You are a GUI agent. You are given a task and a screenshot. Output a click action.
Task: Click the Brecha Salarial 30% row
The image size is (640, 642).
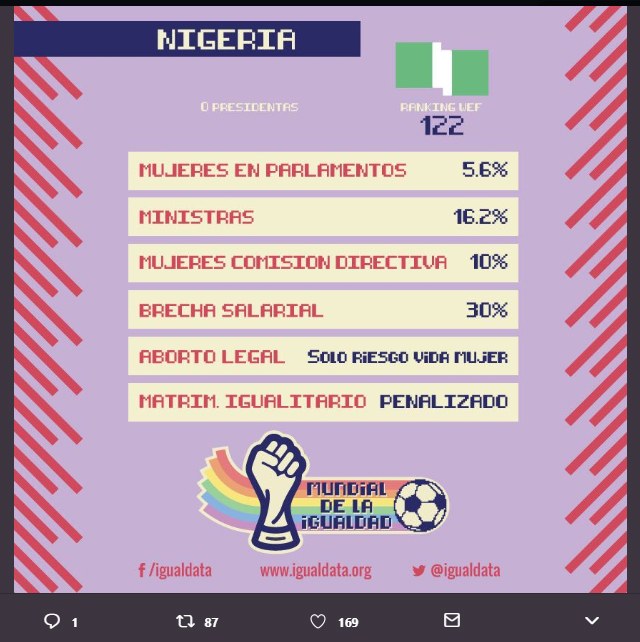pos(322,310)
